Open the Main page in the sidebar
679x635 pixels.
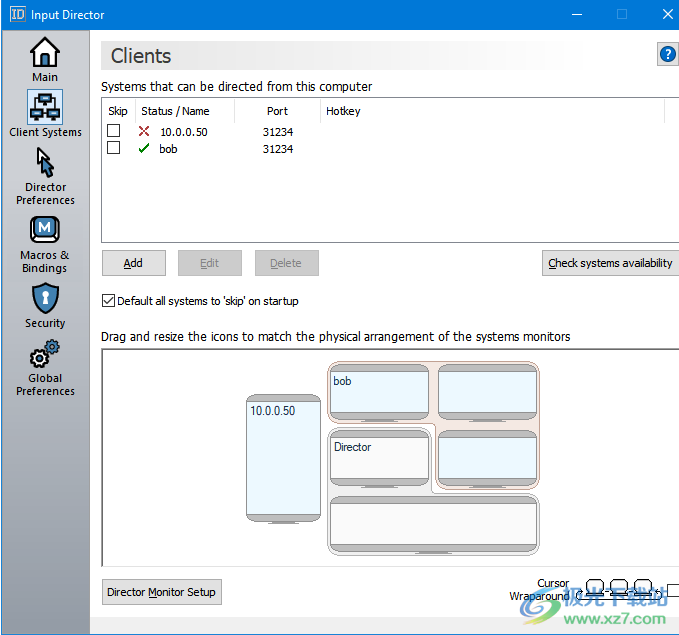45,60
